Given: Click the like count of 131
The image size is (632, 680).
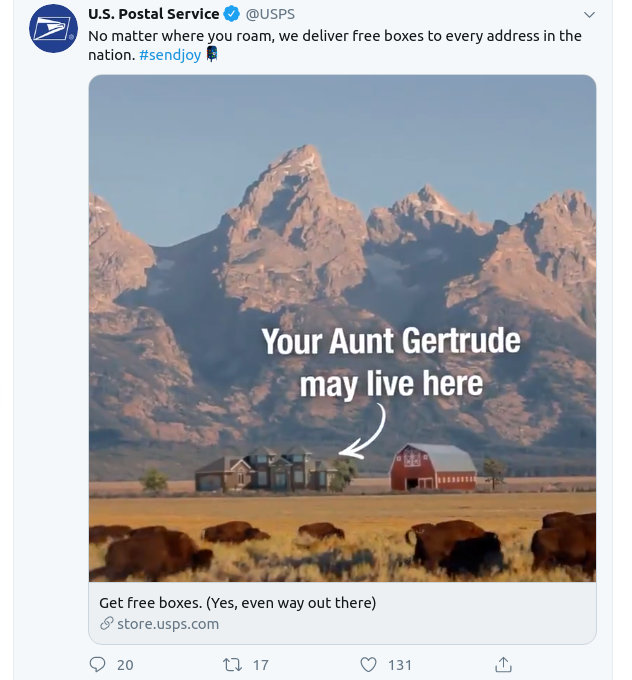Looking at the screenshot, I should [400, 664].
